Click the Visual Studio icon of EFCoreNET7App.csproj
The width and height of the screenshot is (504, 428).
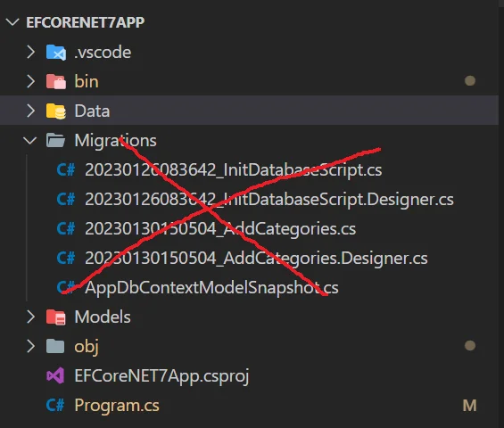click(x=55, y=375)
